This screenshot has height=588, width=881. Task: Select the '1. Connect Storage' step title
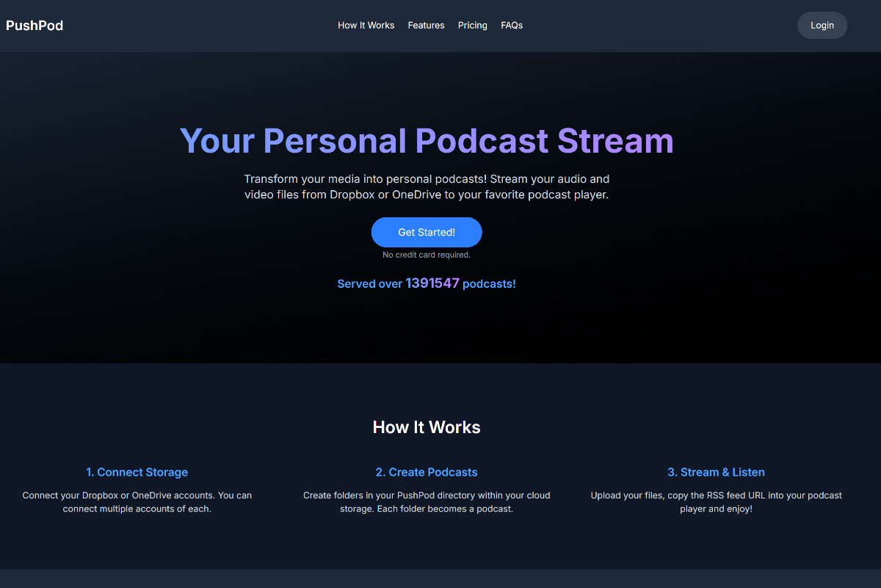tap(137, 472)
